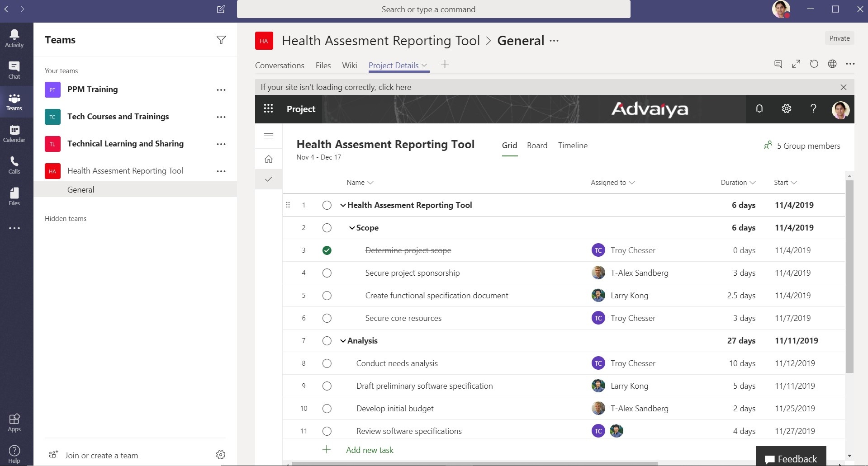Open the Activity feed

(14, 38)
